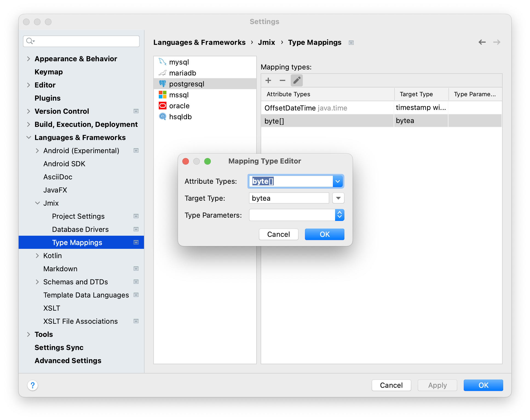
Task: Expand Android (Experimental) node
Action: [x=37, y=151]
